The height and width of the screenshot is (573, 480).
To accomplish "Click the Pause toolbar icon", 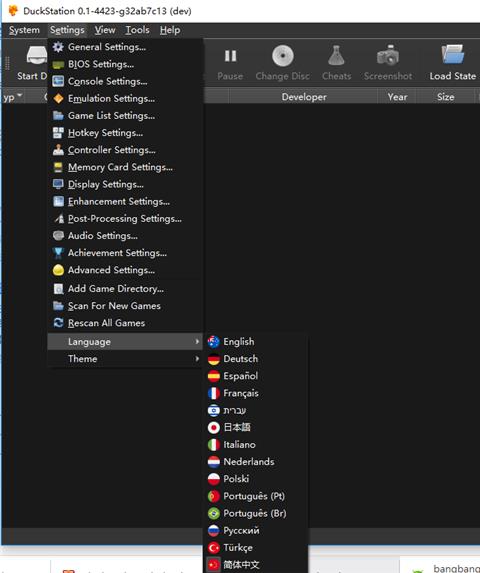I will point(230,56).
